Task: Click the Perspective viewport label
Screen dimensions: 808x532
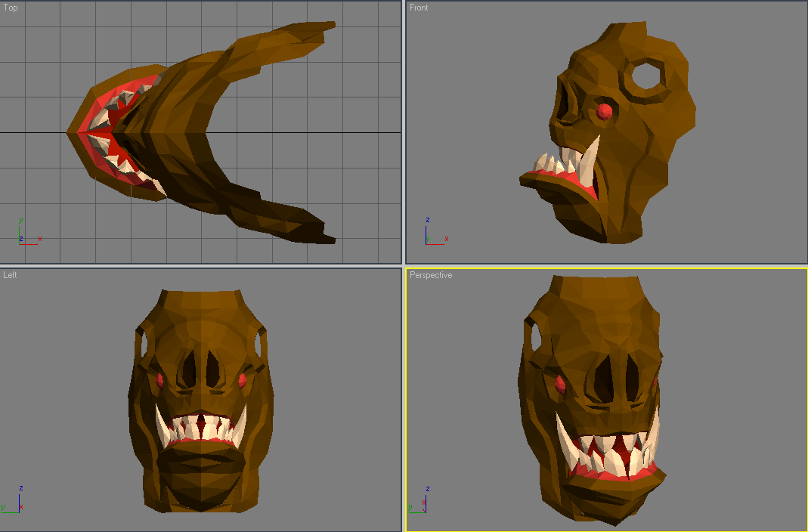Action: (431, 275)
